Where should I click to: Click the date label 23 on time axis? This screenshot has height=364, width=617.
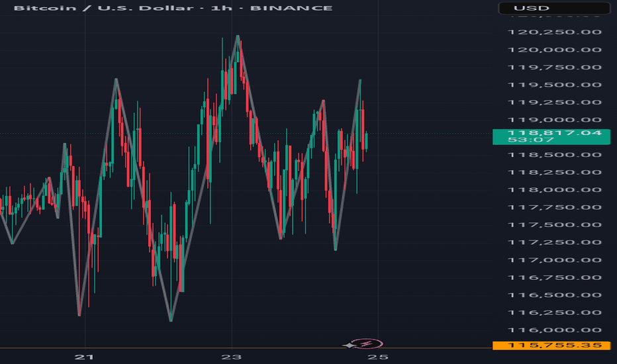(x=232, y=357)
